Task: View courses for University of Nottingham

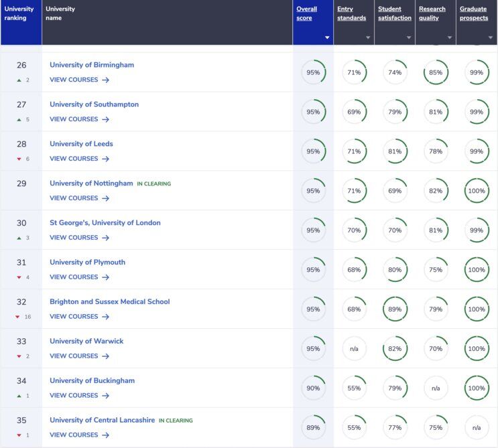Action: pyautogui.click(x=79, y=198)
